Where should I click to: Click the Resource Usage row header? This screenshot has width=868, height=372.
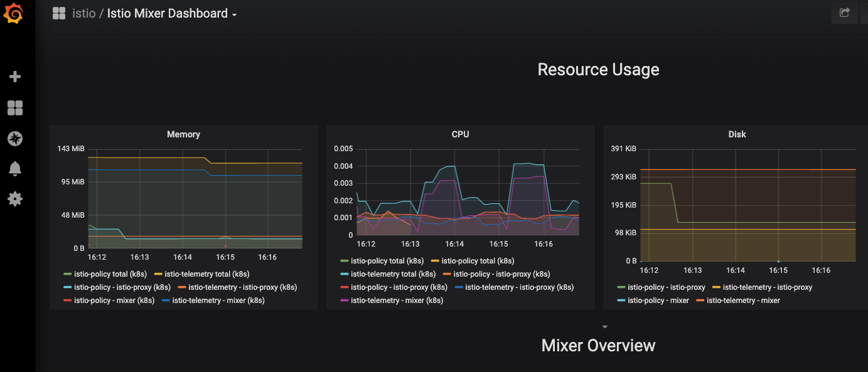coord(597,69)
